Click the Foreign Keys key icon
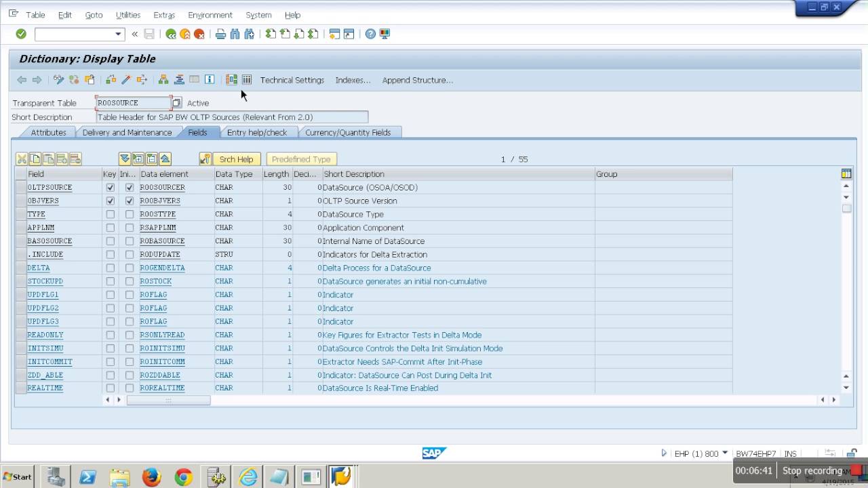 pyautogui.click(x=205, y=159)
